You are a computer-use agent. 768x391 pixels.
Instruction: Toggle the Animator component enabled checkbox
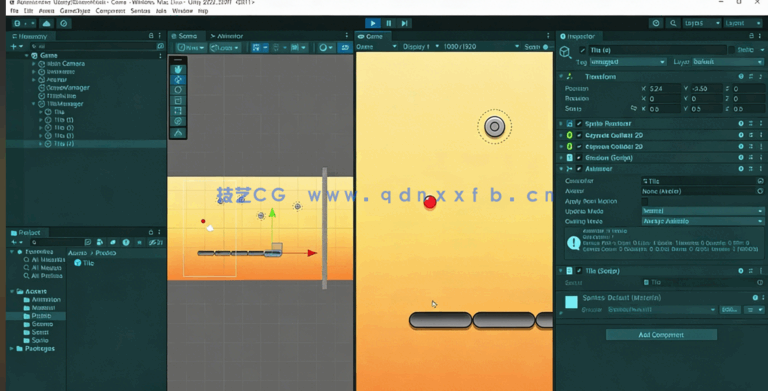(x=579, y=169)
